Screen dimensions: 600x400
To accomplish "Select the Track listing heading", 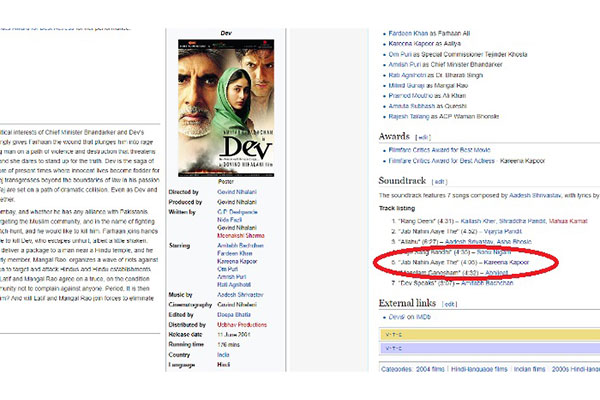I will pyautogui.click(x=397, y=208).
